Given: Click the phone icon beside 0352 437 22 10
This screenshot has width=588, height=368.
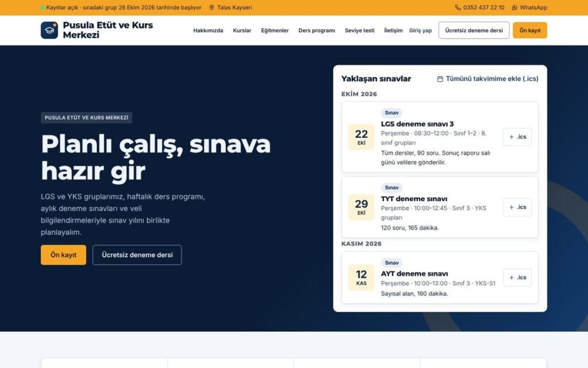Looking at the screenshot, I should (x=458, y=7).
